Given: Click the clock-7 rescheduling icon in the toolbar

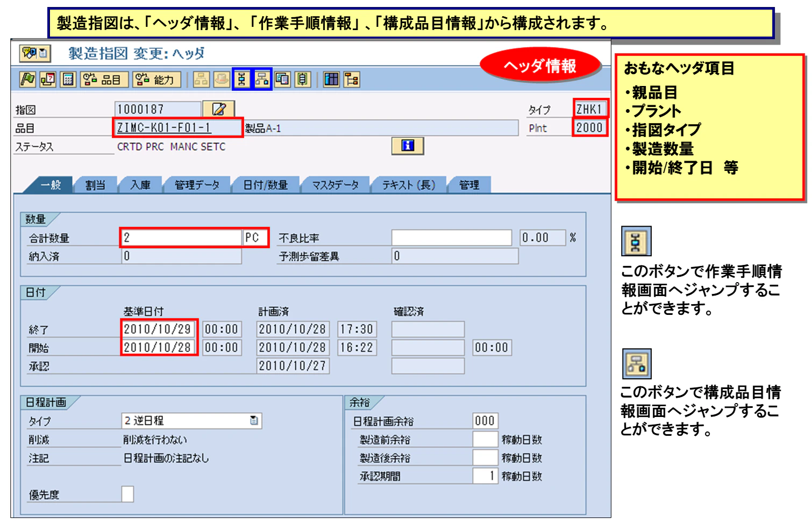Looking at the screenshot, I should [47, 80].
